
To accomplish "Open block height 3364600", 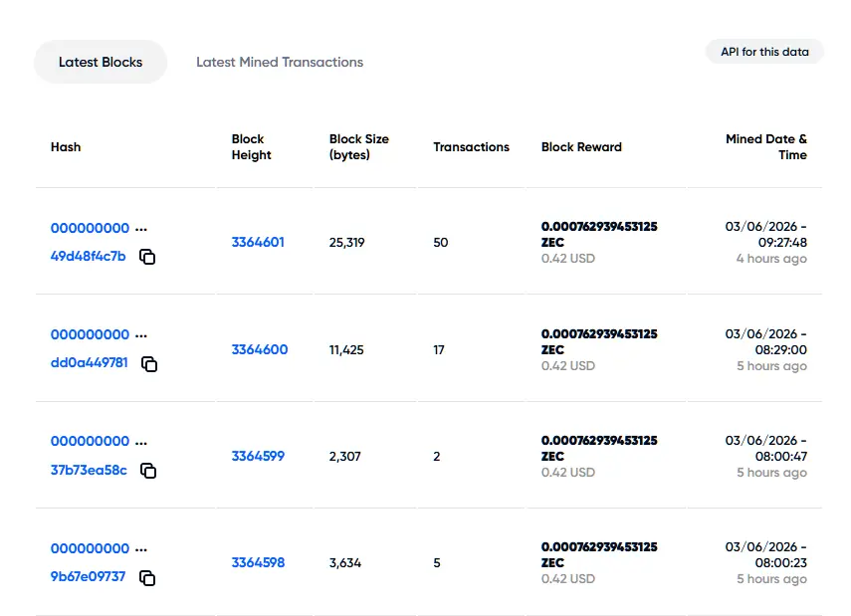I will pos(260,349).
